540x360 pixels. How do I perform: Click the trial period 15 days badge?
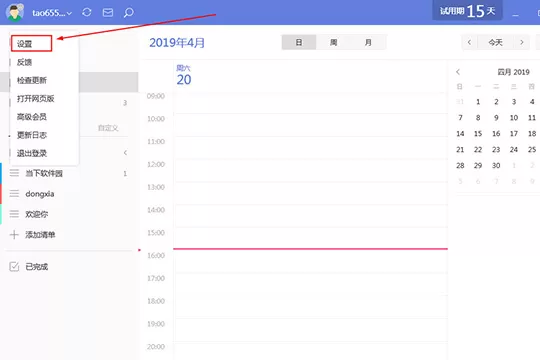click(467, 11)
